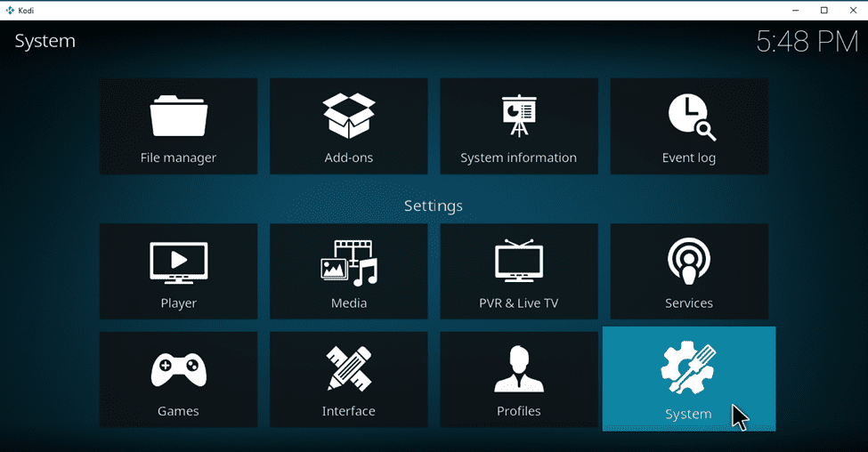Open the Event log tile
This screenshot has width=868, height=452.
[x=689, y=126]
